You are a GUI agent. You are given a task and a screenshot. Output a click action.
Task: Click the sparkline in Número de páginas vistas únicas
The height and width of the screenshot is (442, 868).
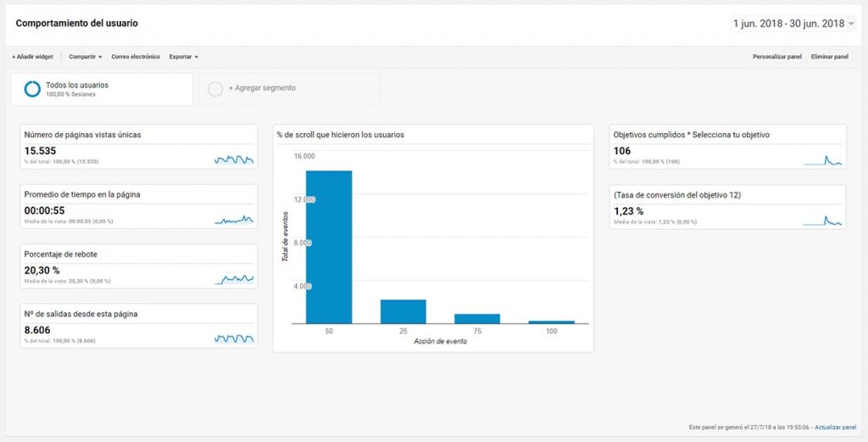coord(234,159)
